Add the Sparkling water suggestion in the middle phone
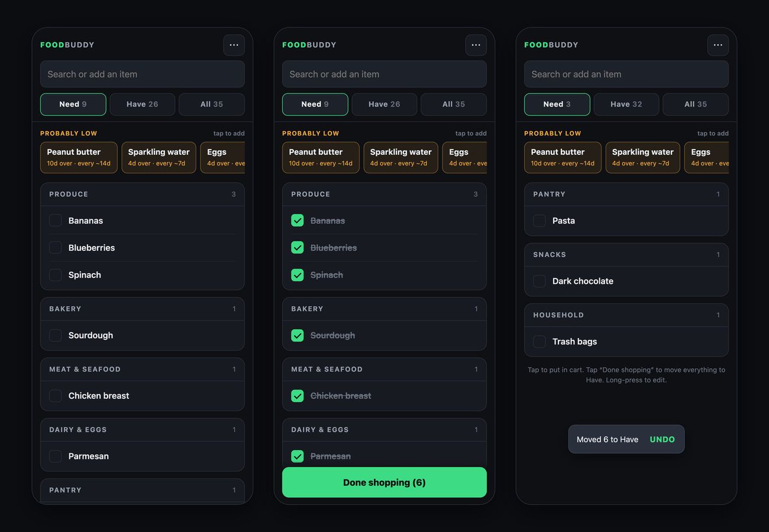 click(x=401, y=157)
